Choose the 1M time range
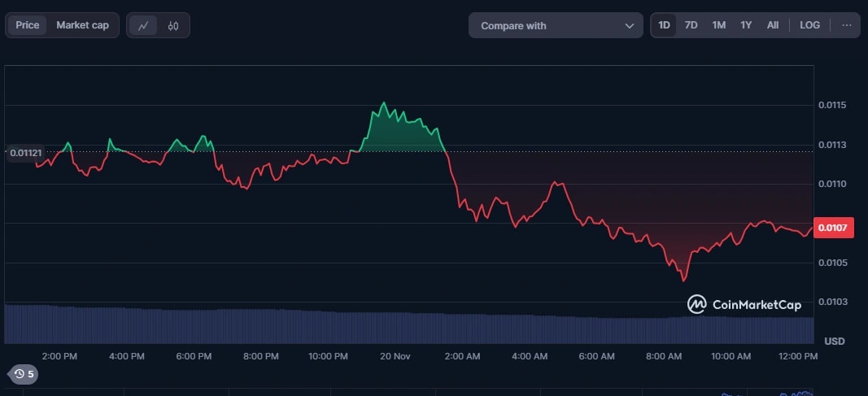The height and width of the screenshot is (396, 868). (x=718, y=25)
